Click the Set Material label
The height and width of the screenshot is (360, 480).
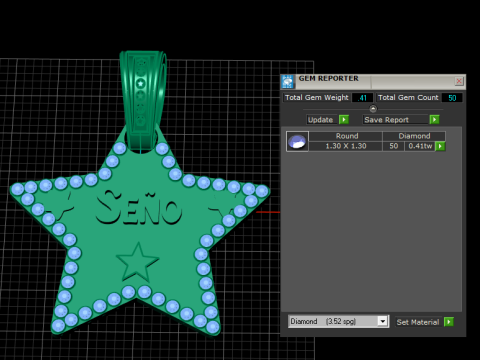pos(418,322)
